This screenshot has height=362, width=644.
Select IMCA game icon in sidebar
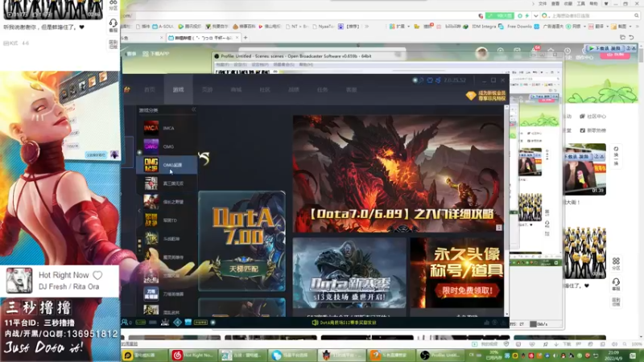[151, 128]
